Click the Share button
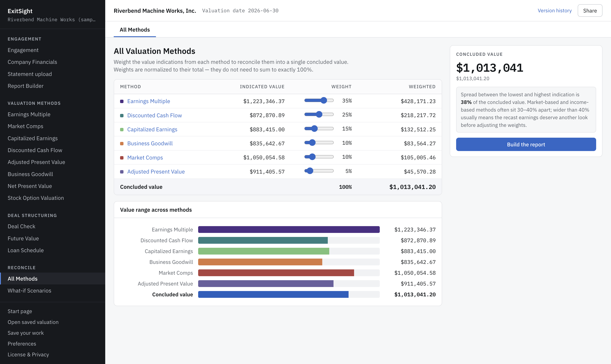 (590, 11)
